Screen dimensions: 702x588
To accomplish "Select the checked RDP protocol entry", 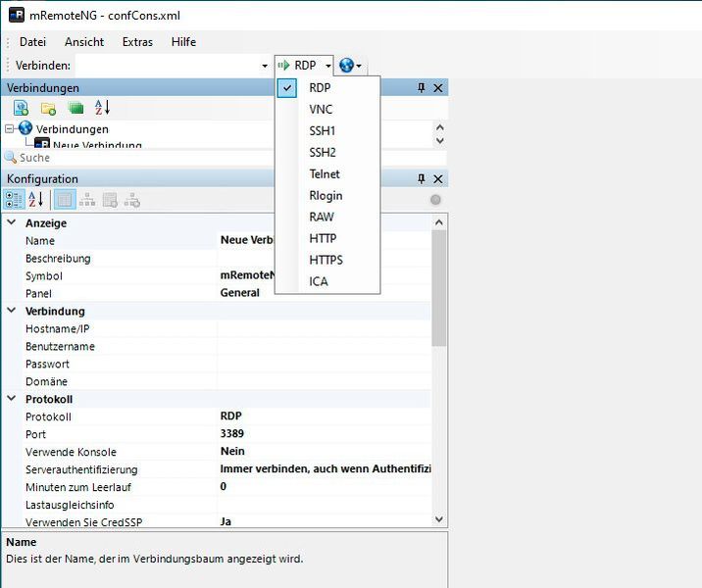I will [x=328, y=87].
